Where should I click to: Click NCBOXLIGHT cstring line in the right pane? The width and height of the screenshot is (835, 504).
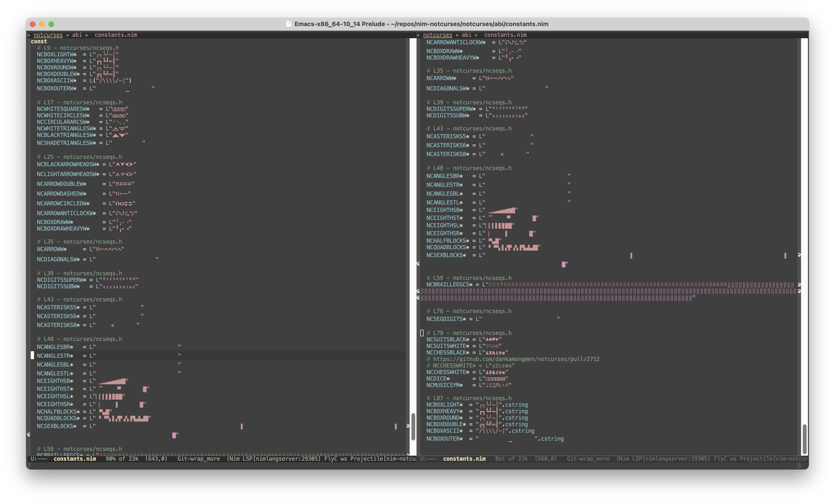[x=477, y=404]
